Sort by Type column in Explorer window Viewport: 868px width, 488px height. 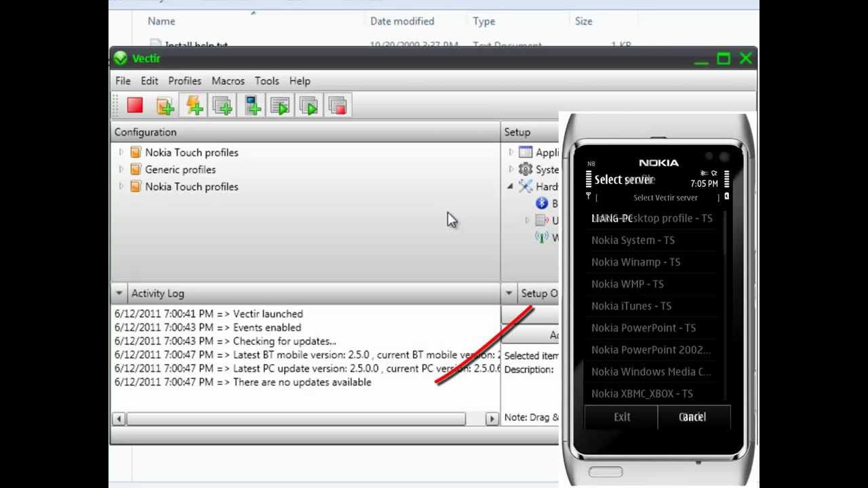coord(484,21)
